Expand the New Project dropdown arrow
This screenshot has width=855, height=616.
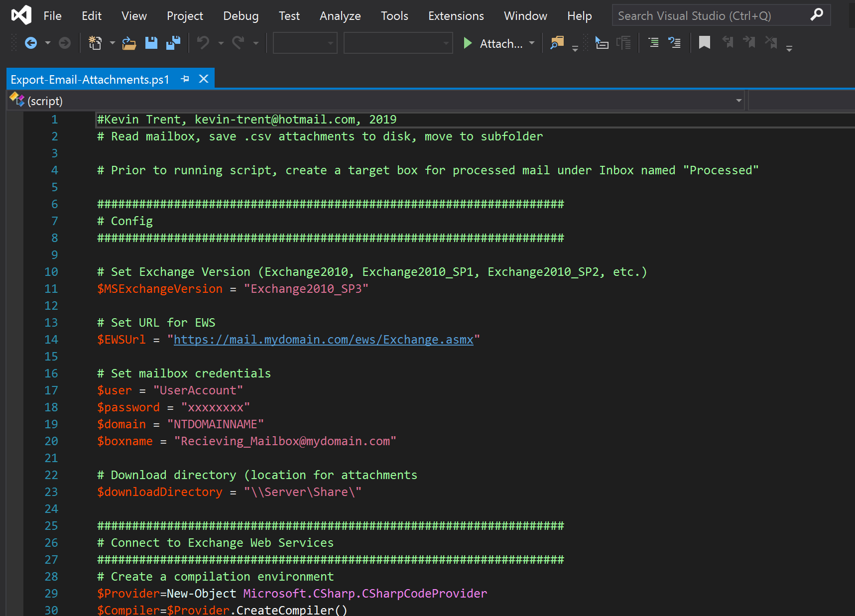click(112, 43)
